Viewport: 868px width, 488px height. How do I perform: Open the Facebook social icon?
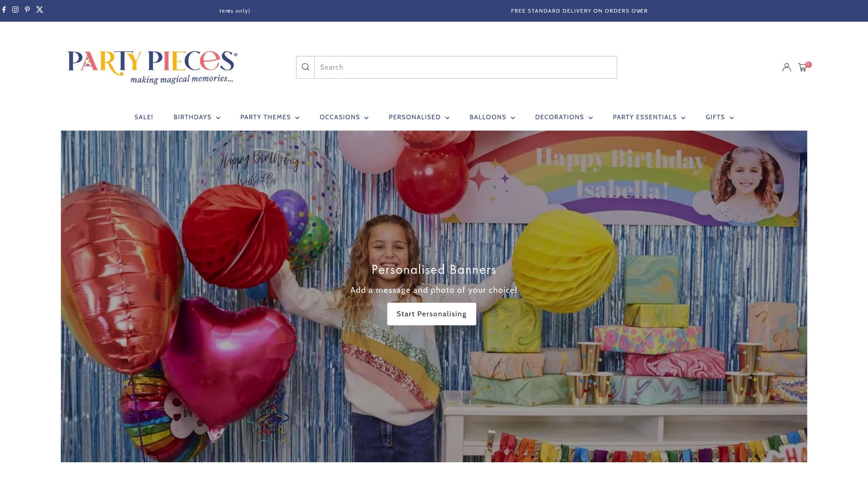coord(4,9)
